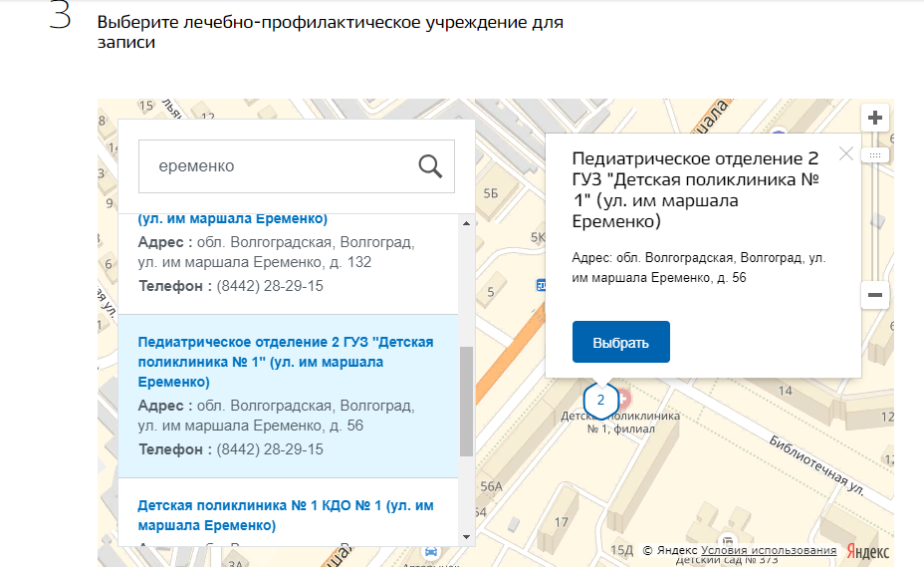Screen dimensions: 924x574
Task: Click building number "17" on the map
Action: [x=561, y=522]
